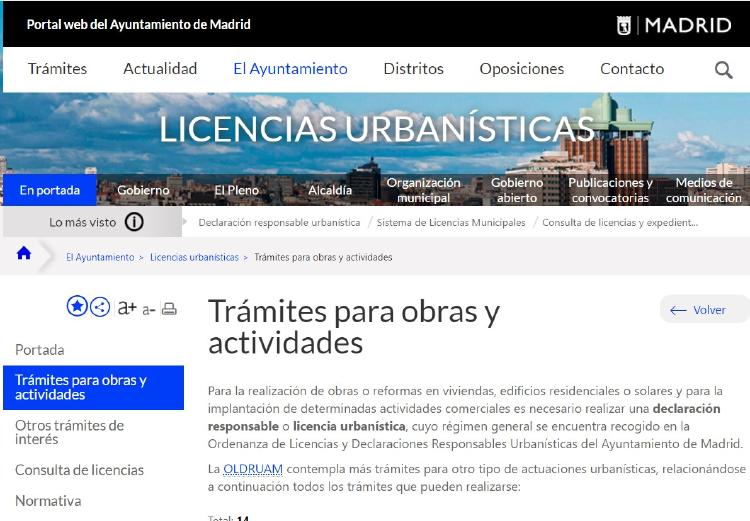The height and width of the screenshot is (521, 750).
Task: Open Declaración responsable urbanística link
Action: click(279, 222)
